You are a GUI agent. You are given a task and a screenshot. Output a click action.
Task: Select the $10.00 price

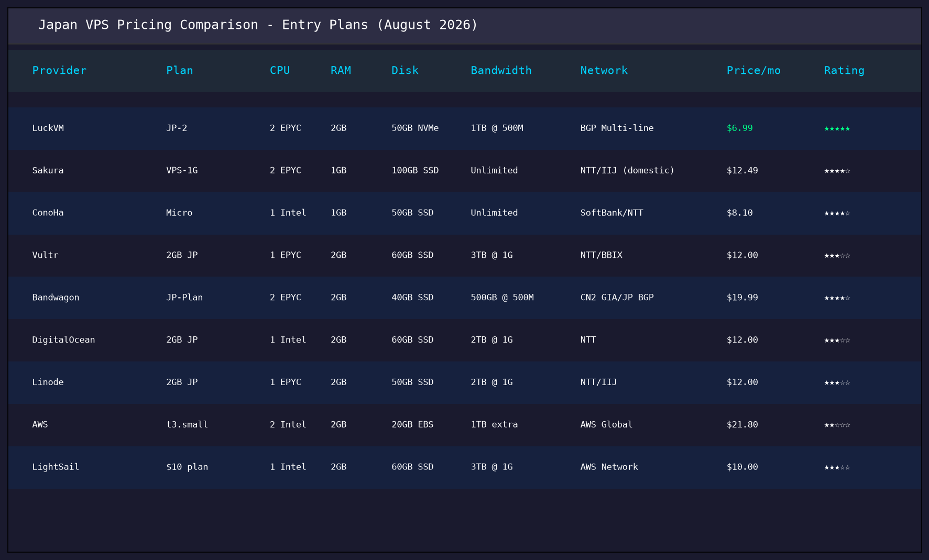(x=742, y=467)
